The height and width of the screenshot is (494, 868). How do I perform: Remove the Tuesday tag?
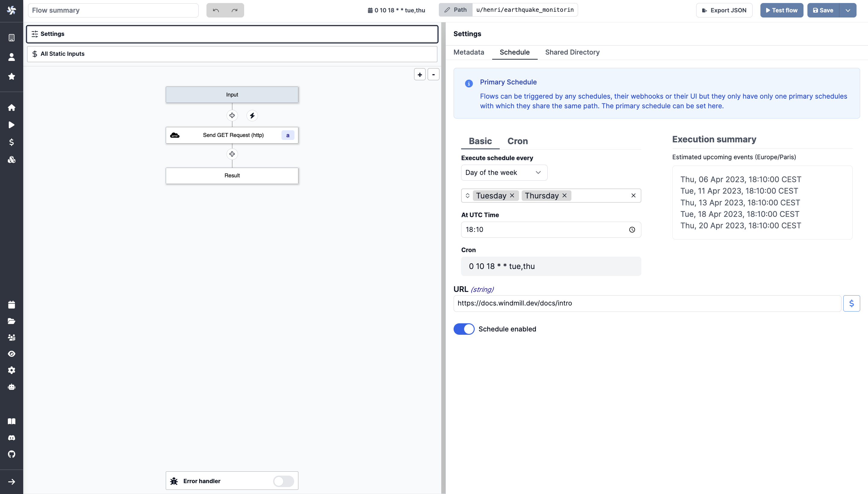click(x=512, y=195)
